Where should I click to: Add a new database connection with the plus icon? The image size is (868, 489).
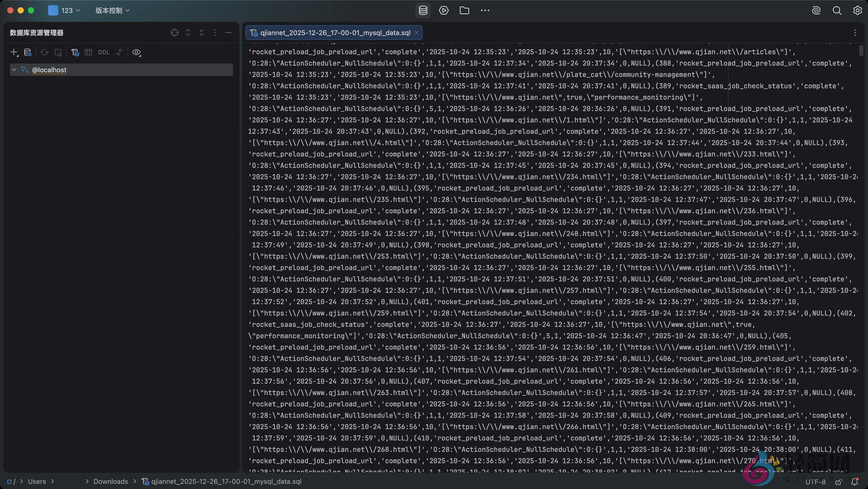click(x=14, y=52)
